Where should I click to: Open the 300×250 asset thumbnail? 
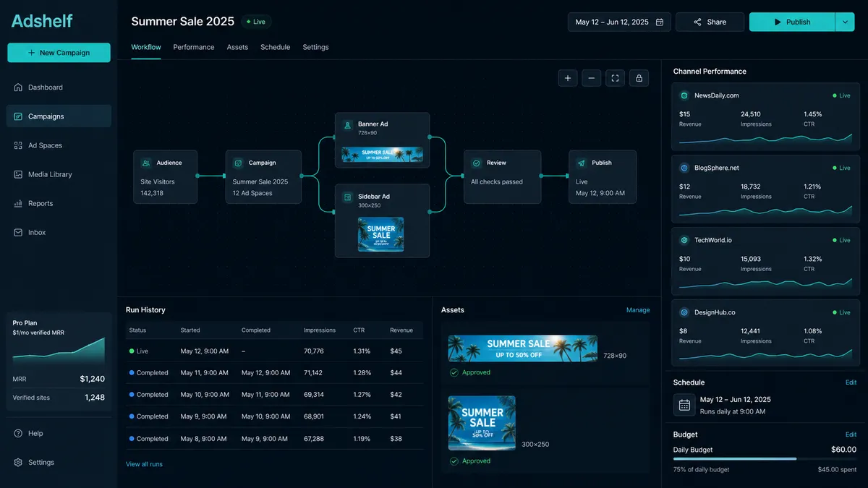point(482,423)
